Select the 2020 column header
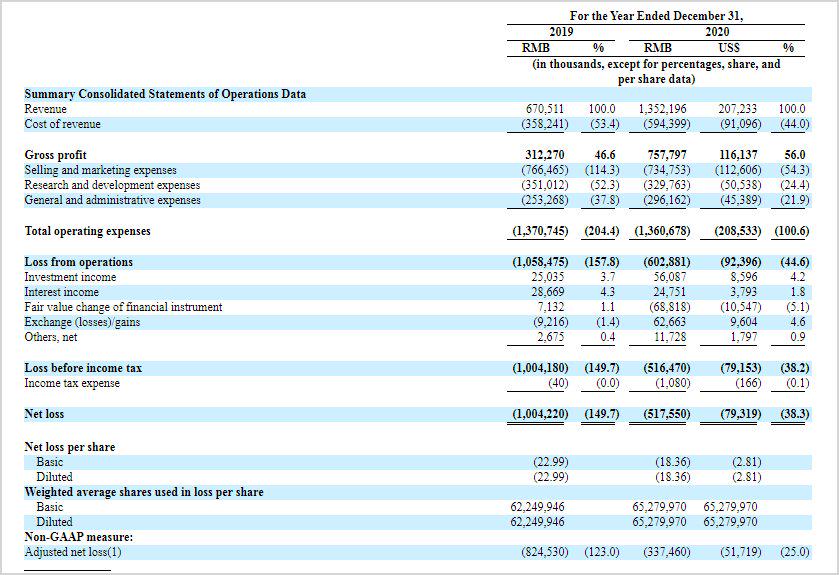Viewport: 839px width, 575px height. [717, 32]
